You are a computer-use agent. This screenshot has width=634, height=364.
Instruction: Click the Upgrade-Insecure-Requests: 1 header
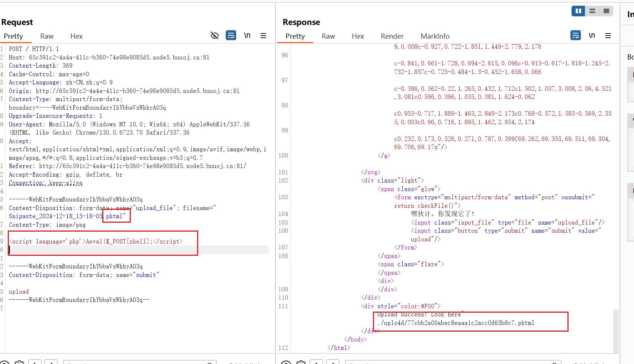pyautogui.click(x=55, y=116)
